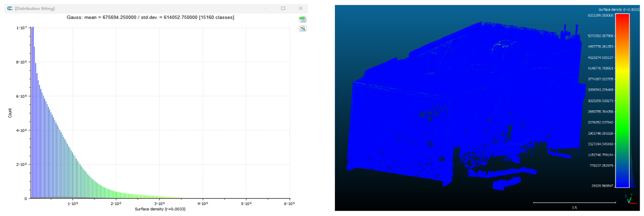Click the CloudCompare logo in the title bar

(10, 8)
